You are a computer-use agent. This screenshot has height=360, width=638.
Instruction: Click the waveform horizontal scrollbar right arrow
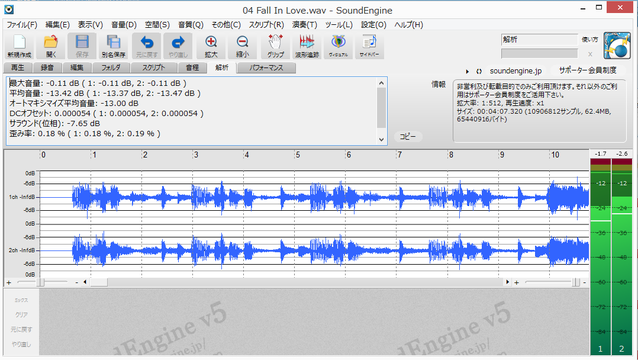click(x=507, y=282)
